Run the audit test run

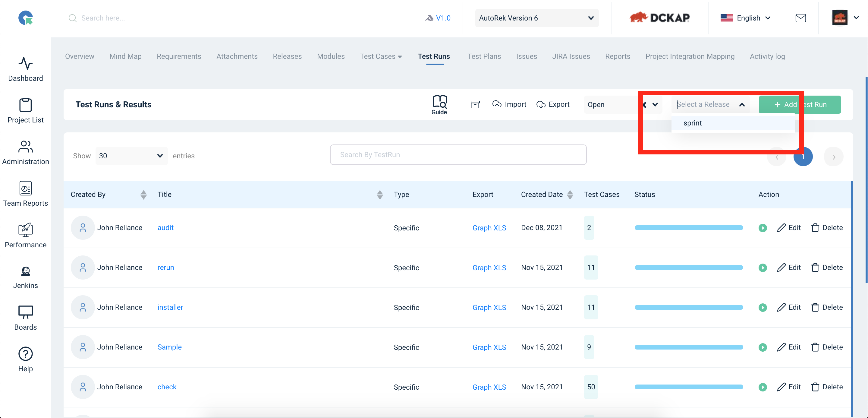click(763, 228)
